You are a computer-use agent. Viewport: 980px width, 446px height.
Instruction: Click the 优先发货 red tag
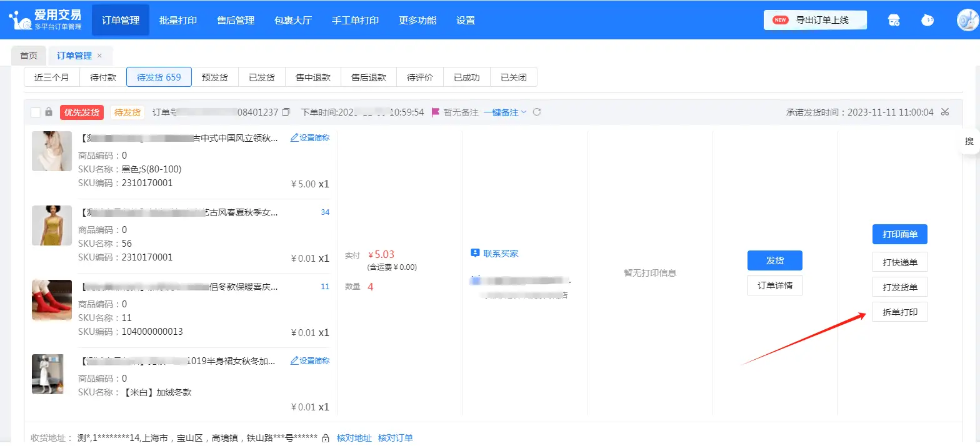[82, 112]
